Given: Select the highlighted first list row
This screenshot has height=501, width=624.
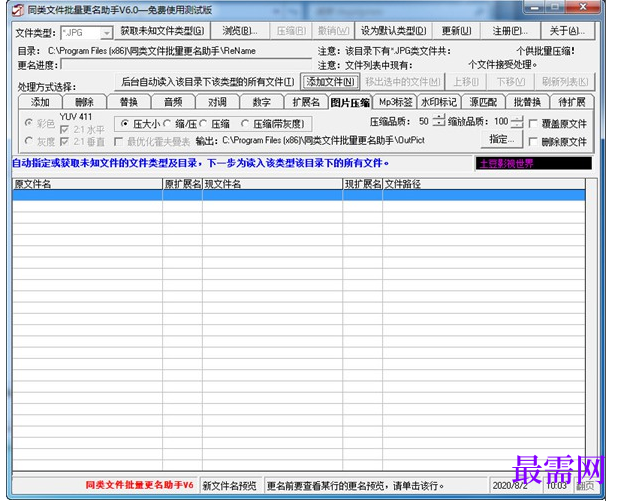Looking at the screenshot, I should coord(299,195).
